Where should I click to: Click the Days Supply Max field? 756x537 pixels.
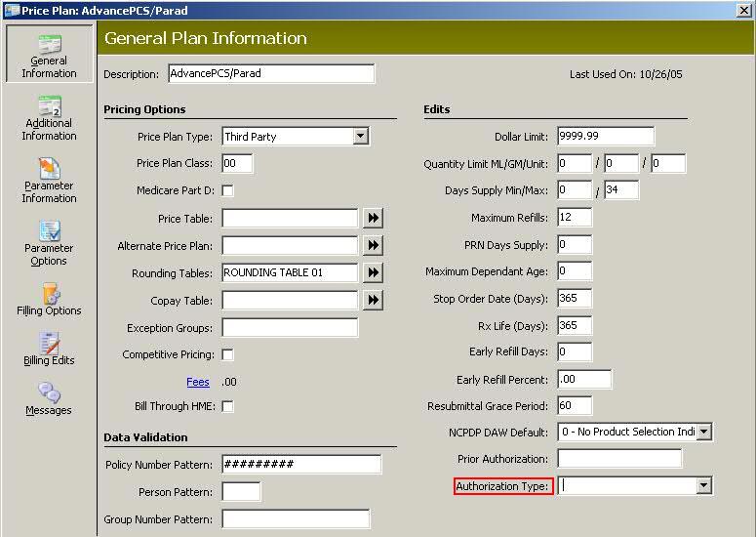coord(621,190)
